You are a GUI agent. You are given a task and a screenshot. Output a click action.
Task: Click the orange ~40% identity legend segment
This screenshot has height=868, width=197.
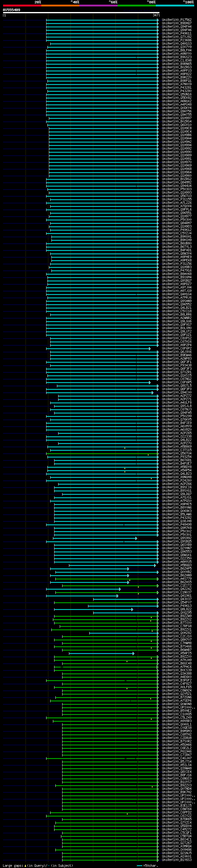click(x=60, y=6)
